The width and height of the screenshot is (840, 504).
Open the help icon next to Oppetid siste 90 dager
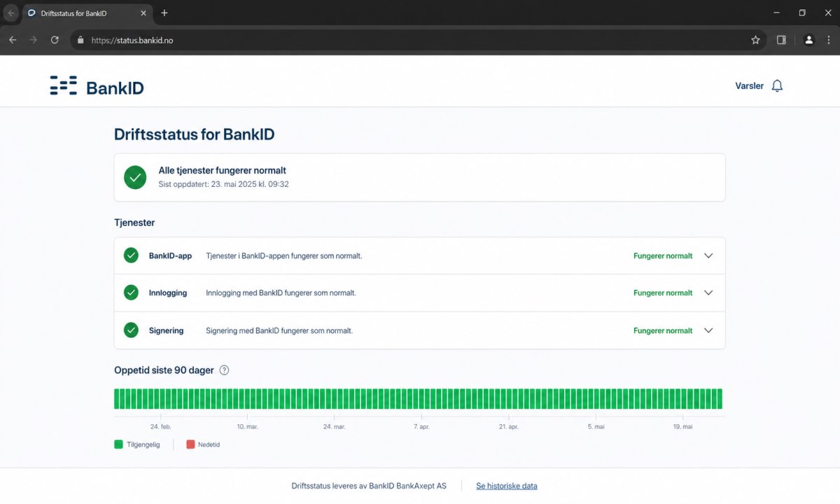[224, 370]
